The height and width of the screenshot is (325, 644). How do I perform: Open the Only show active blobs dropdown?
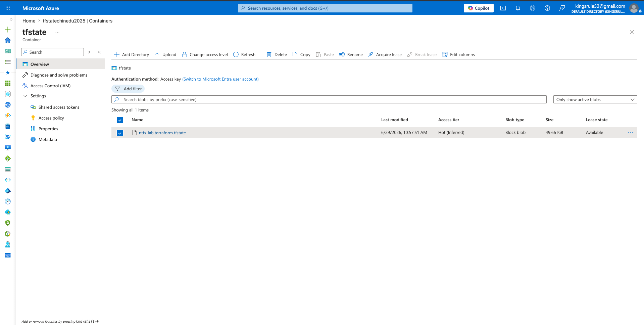pos(595,99)
